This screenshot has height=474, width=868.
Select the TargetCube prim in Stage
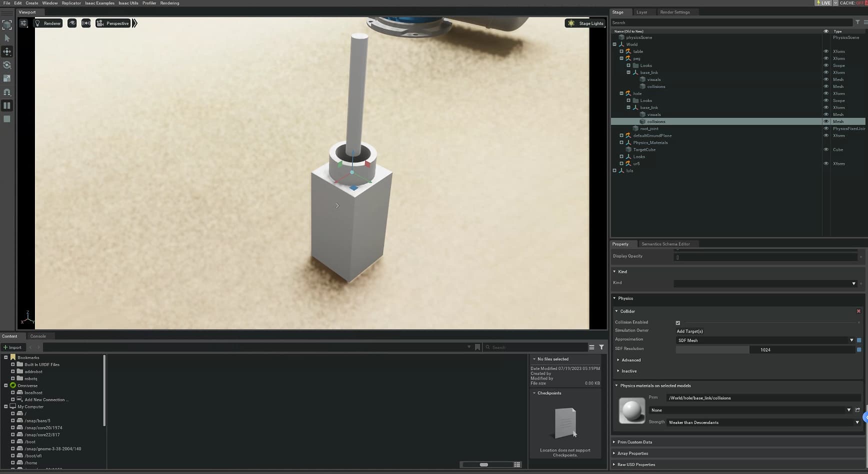tap(644, 149)
